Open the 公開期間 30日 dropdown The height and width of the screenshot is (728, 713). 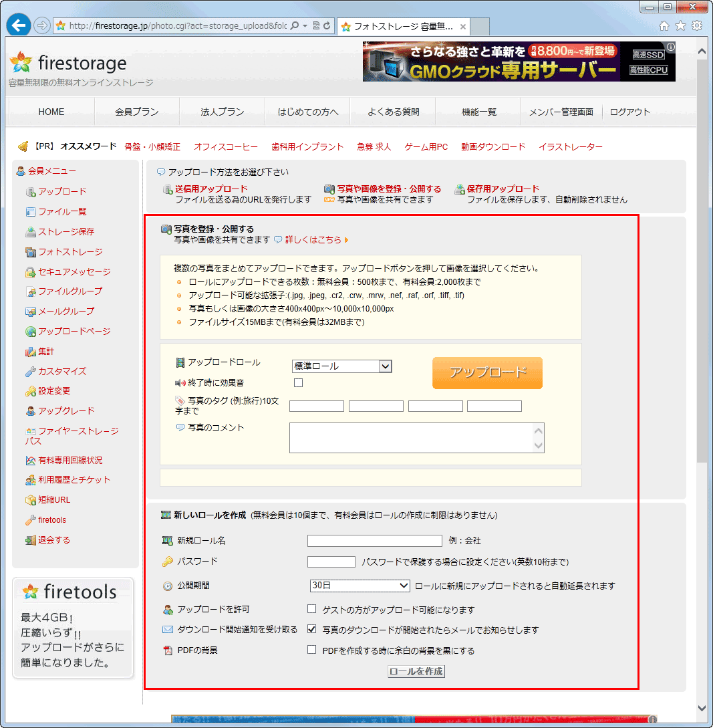click(x=360, y=585)
